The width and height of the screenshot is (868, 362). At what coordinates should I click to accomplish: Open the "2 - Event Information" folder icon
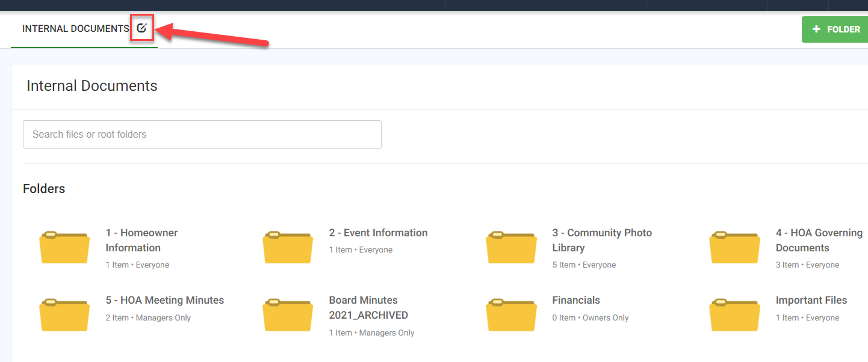click(287, 247)
